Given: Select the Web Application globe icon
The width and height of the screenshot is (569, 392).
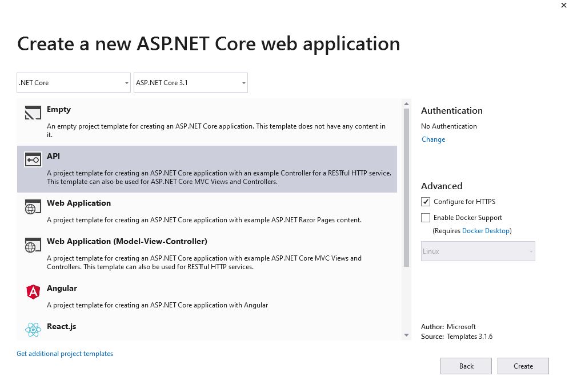Looking at the screenshot, I should point(33,206).
